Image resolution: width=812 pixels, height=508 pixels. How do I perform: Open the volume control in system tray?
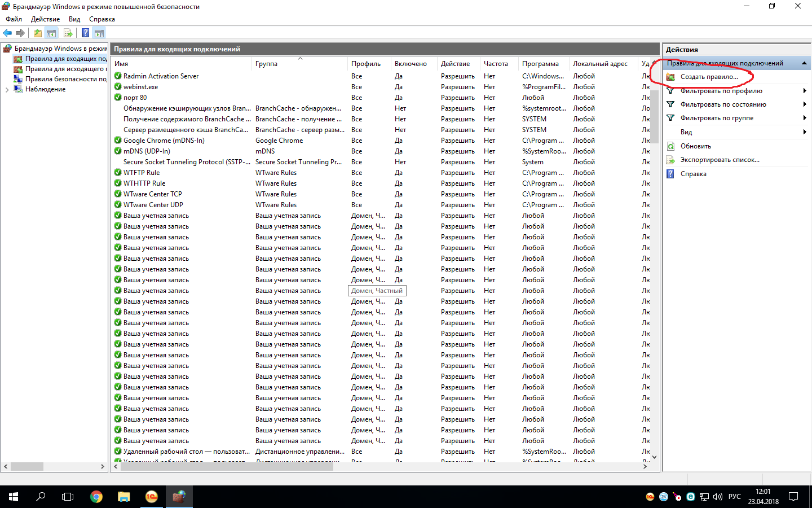(718, 497)
